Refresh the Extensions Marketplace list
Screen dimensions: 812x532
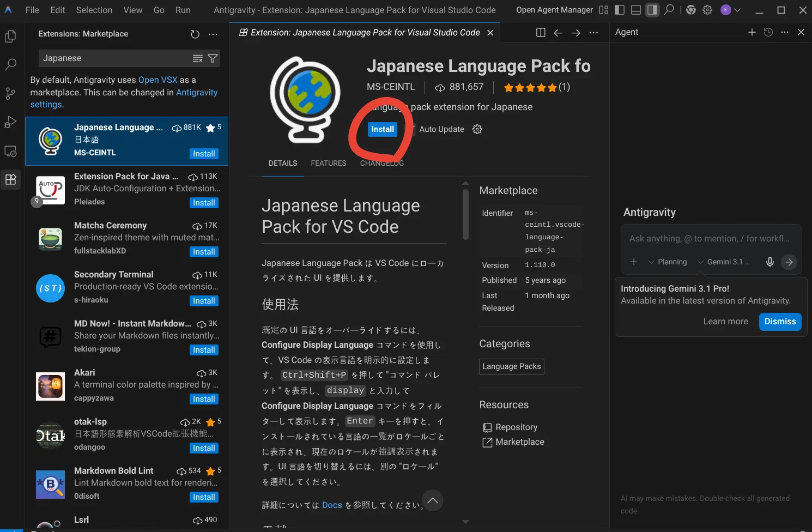pos(195,34)
